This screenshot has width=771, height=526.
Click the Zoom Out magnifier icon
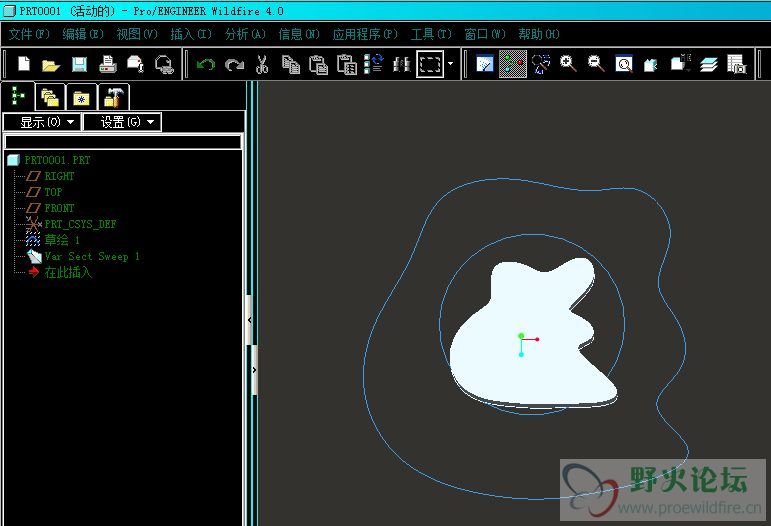pos(596,64)
